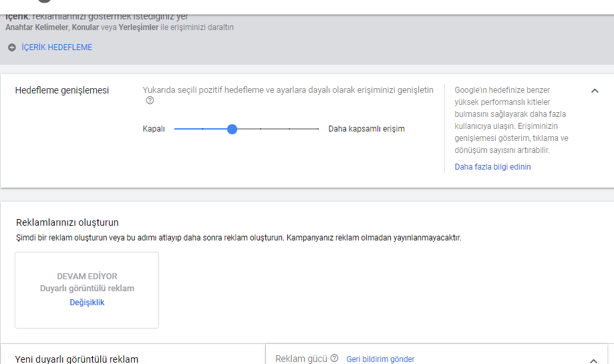Click the Geri bildirim gönder link
Screen dimensions: 614x364
pyautogui.click(x=380, y=359)
